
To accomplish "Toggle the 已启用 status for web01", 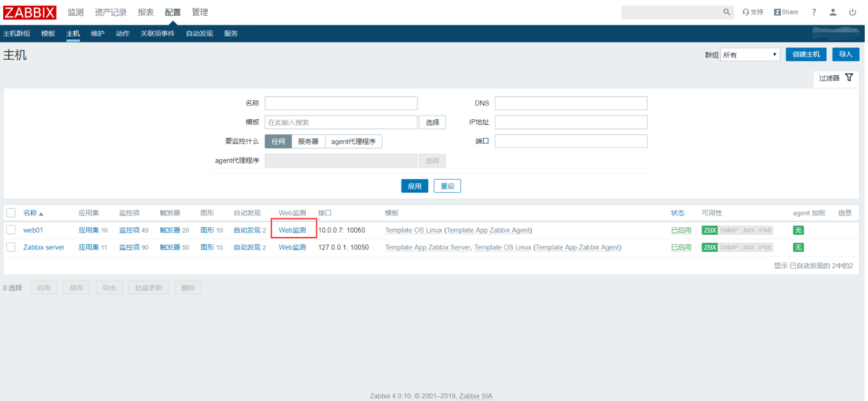I will (681, 230).
